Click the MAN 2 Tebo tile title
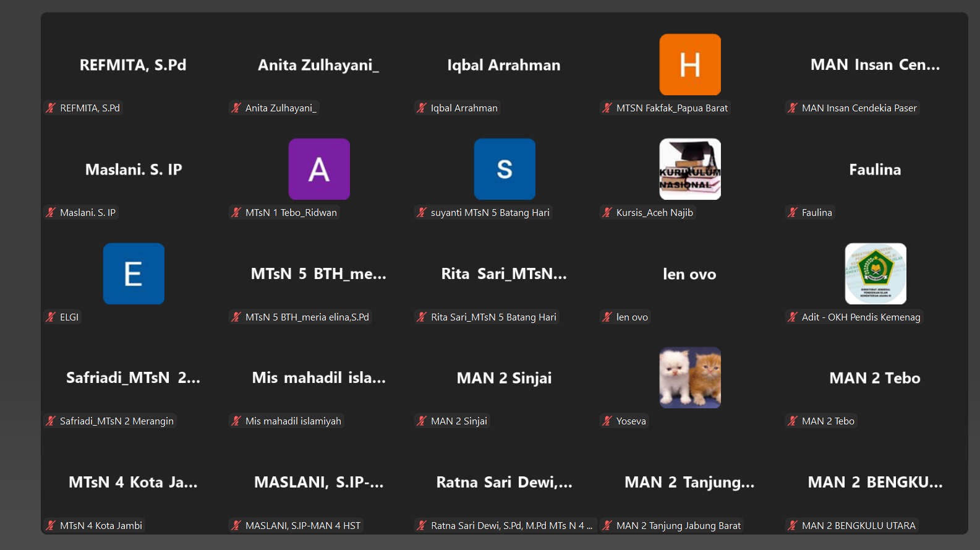The width and height of the screenshot is (980, 550). tap(874, 378)
